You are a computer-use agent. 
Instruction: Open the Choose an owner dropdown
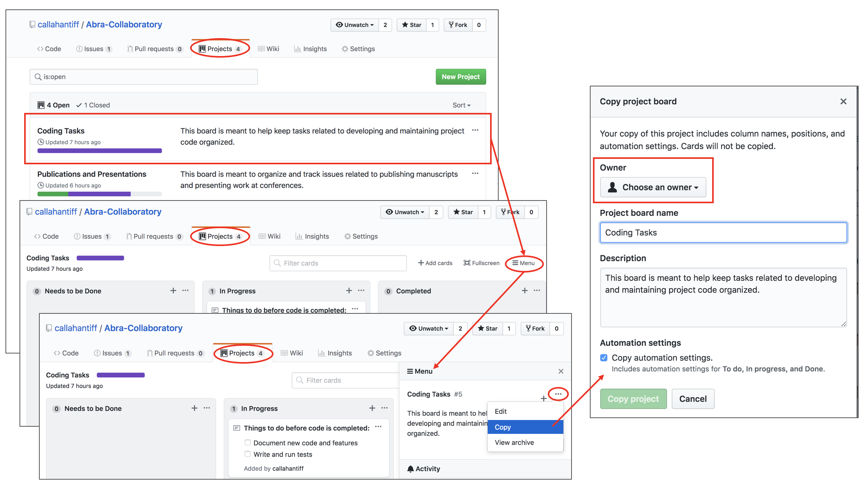653,187
